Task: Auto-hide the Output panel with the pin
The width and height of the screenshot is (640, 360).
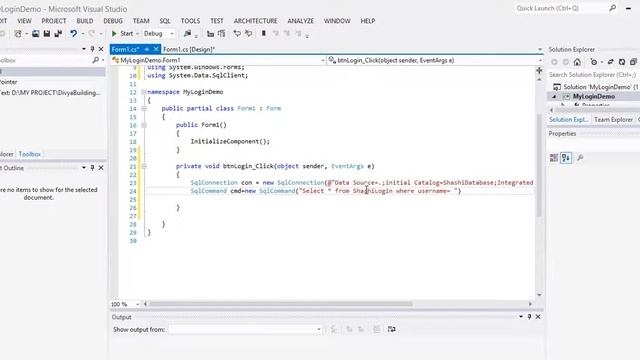Action: point(529,317)
